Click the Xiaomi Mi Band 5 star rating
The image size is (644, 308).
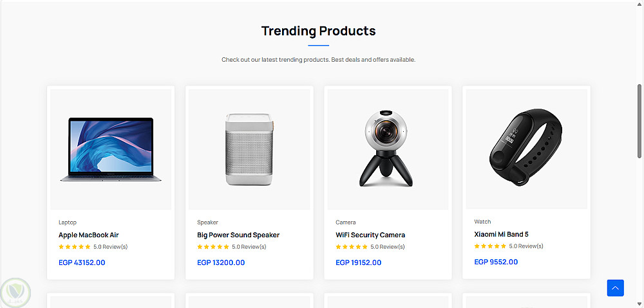(x=490, y=246)
